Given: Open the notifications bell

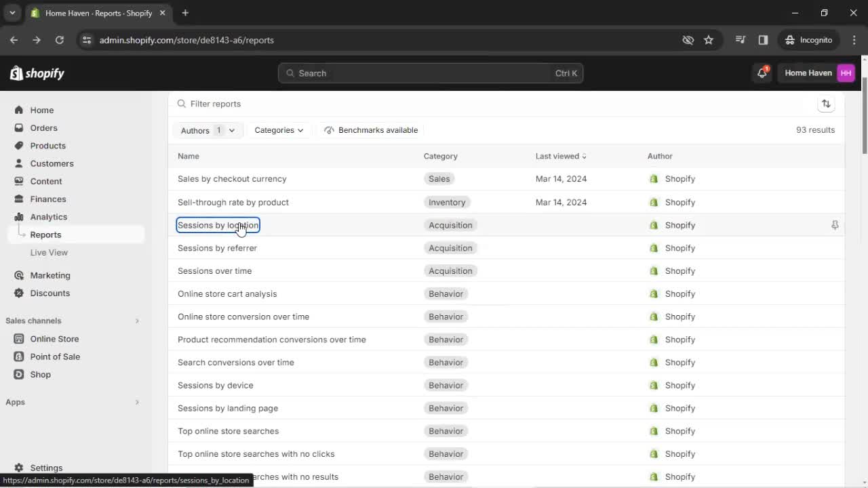Looking at the screenshot, I should 762,73.
